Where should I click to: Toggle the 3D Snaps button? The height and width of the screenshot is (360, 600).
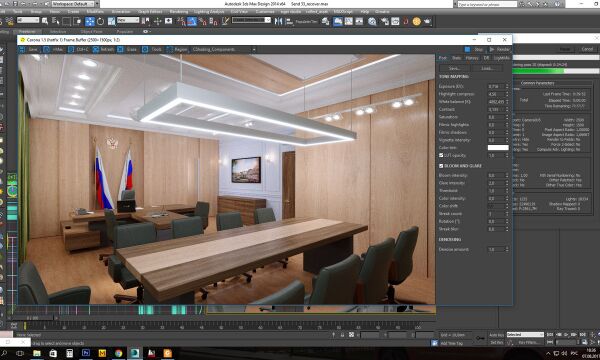(181, 21)
